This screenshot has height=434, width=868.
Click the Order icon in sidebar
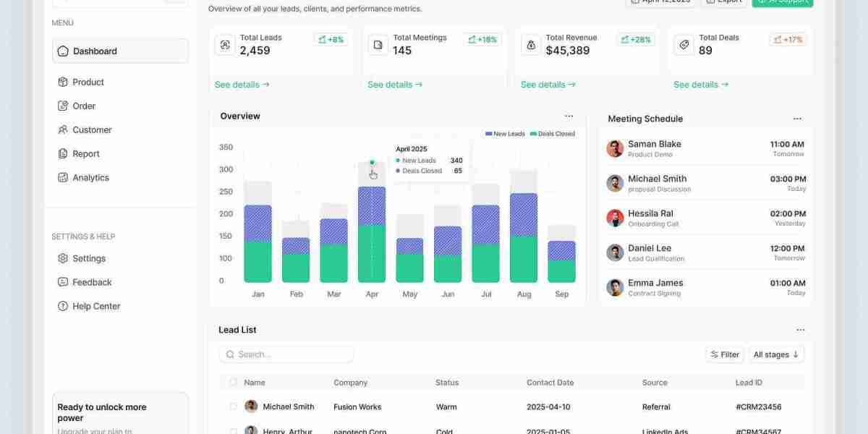pyautogui.click(x=63, y=106)
